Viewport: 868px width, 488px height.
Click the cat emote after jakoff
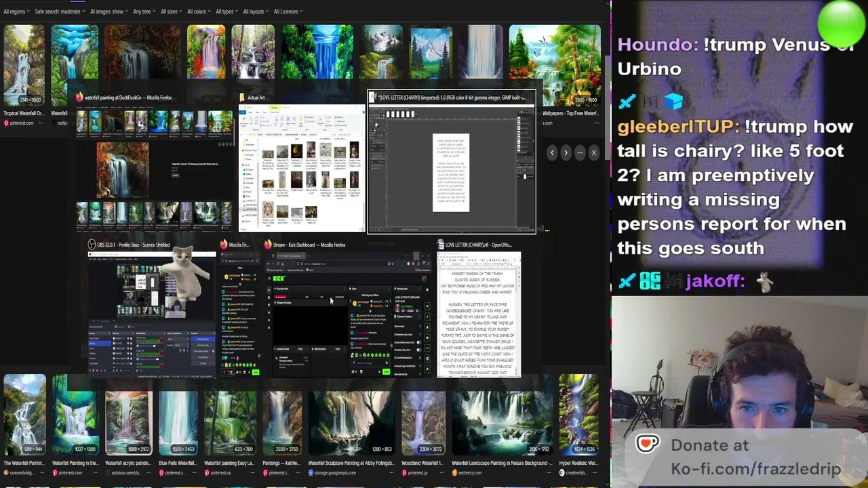(x=764, y=281)
